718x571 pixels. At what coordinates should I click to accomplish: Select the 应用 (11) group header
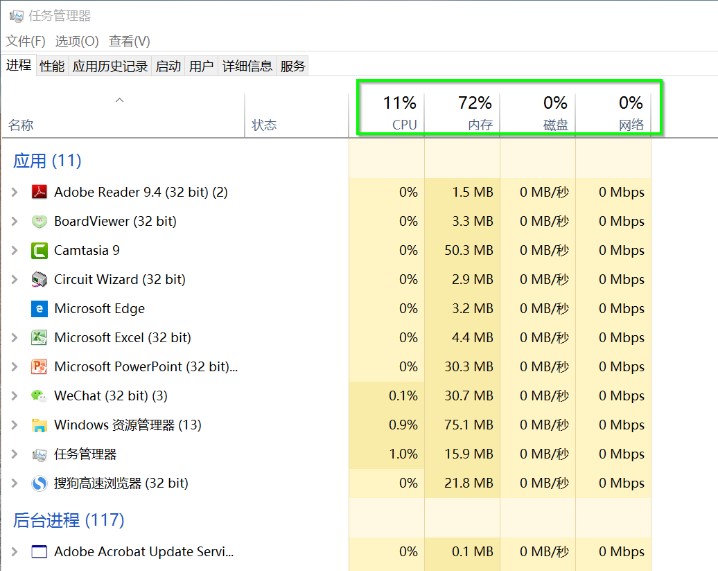[x=47, y=161]
